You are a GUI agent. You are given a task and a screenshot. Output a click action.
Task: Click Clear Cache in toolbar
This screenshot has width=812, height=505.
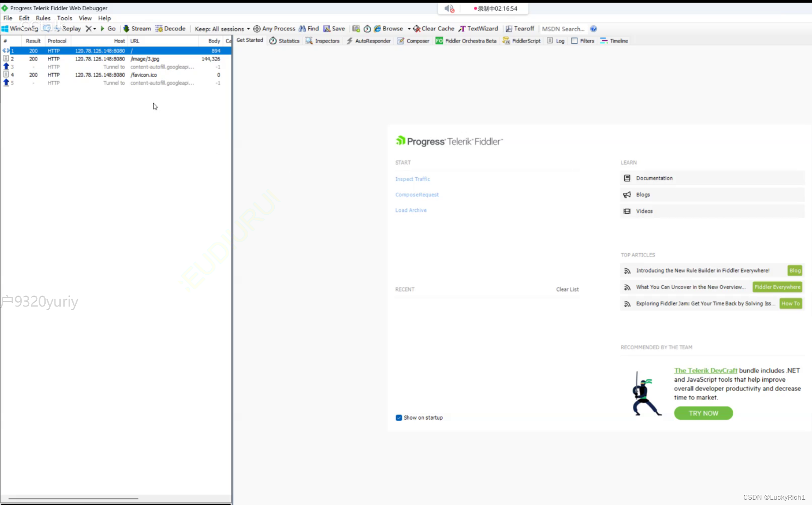[433, 28]
